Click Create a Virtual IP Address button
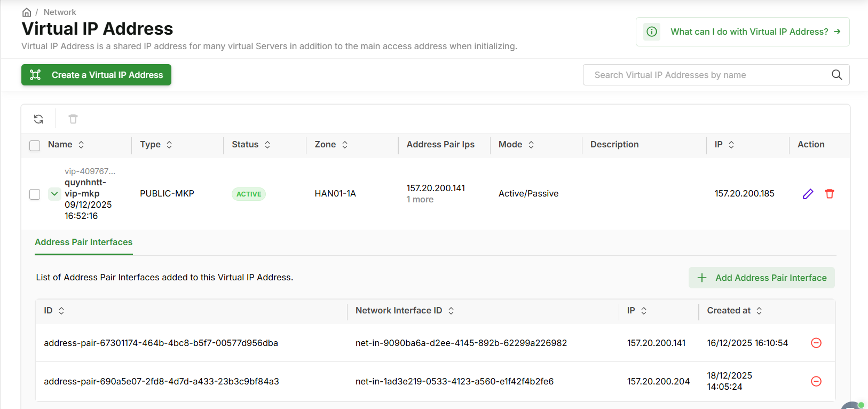868x409 pixels. coord(96,75)
